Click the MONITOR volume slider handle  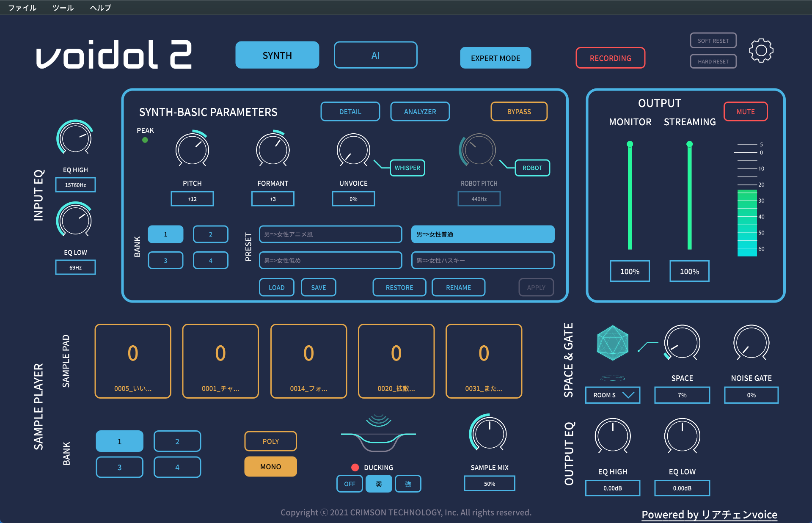[630, 144]
